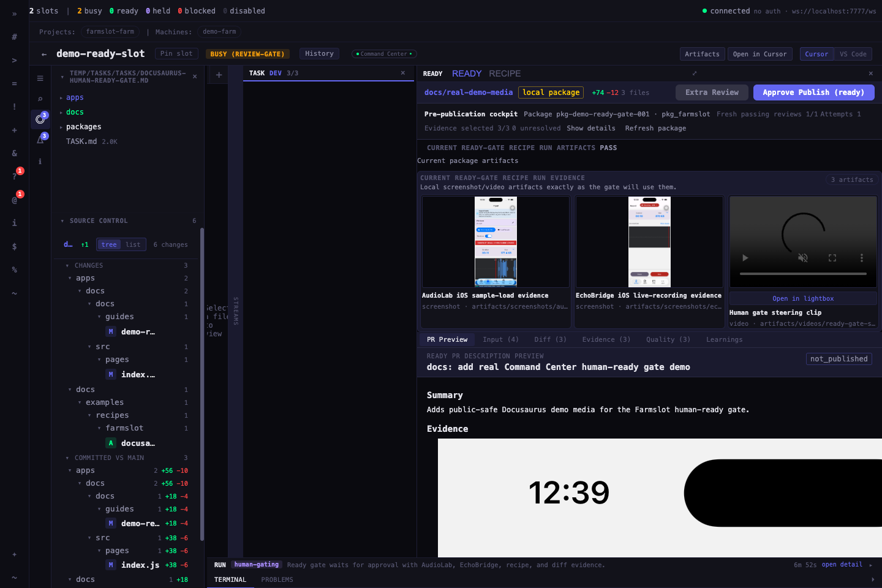The image size is (882, 588).
Task: Open the warnings triangle icon with badge 3
Action: 40,140
